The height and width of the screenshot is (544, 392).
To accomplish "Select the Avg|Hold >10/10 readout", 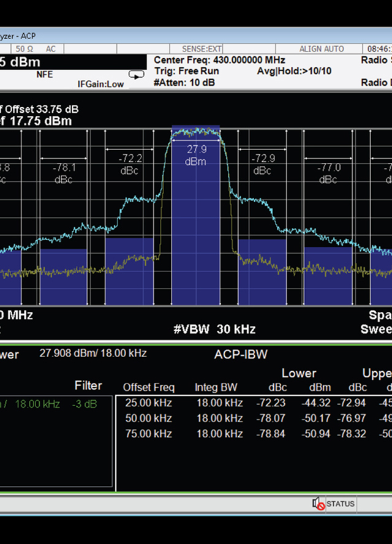I will [x=294, y=71].
